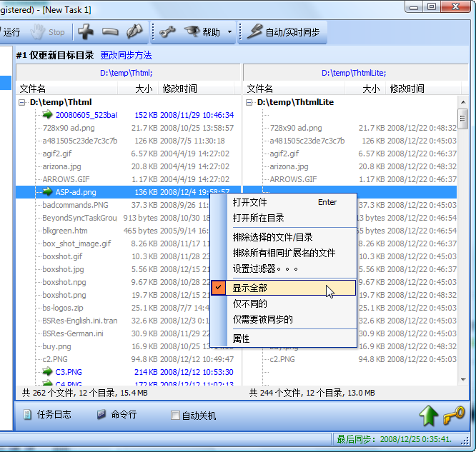Open 任务日志 panel
The image size is (476, 452).
coord(47,414)
